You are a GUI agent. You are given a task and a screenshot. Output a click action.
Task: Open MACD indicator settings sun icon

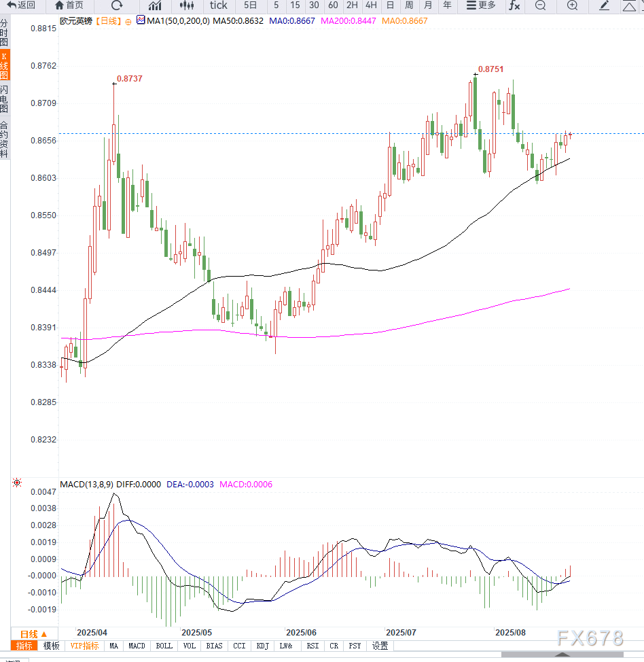pyautogui.click(x=17, y=483)
